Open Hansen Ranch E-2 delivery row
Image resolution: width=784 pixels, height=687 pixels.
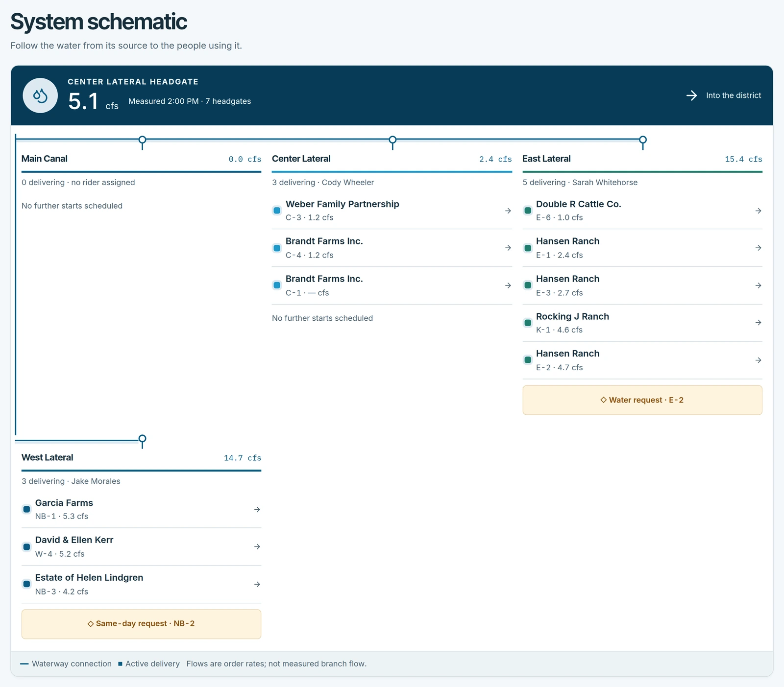(x=642, y=360)
